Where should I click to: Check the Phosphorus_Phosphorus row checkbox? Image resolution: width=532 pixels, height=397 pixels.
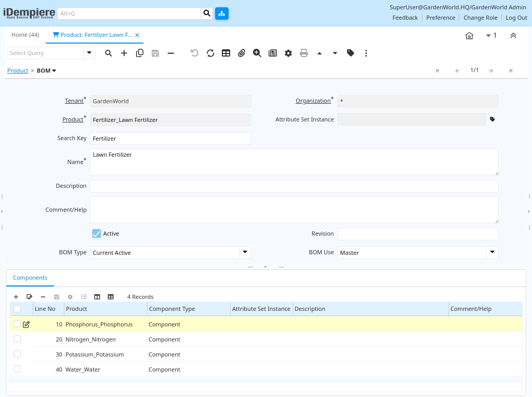point(17,324)
